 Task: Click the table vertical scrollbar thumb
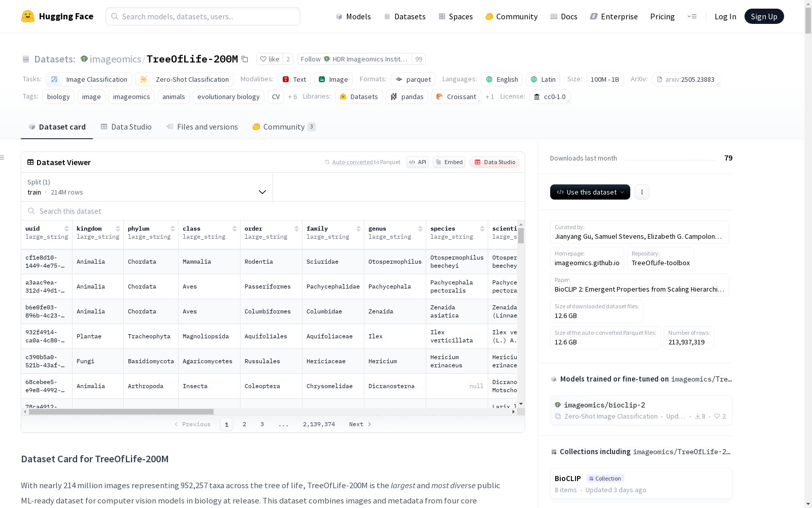point(521,236)
